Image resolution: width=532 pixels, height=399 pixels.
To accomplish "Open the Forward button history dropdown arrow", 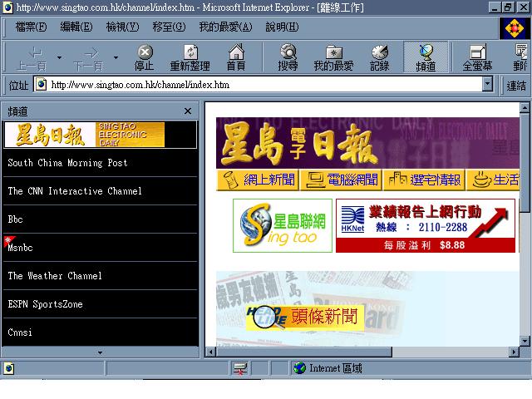I will (x=116, y=57).
